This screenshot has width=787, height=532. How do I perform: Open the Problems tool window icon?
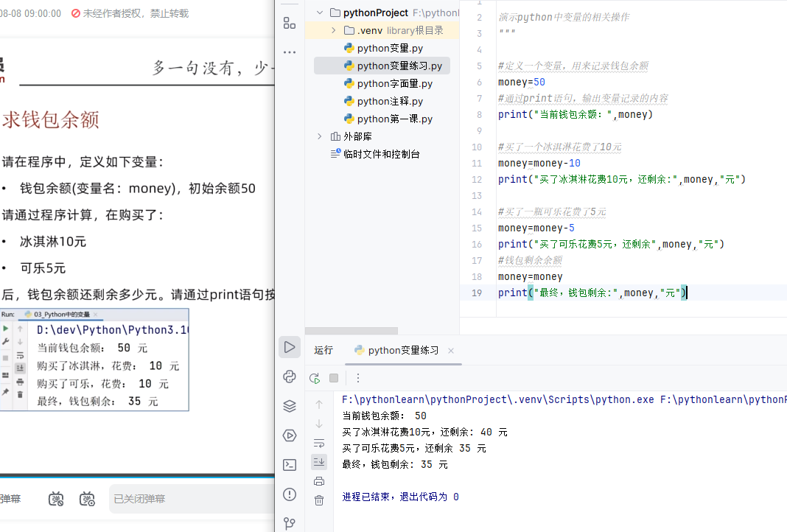[289, 494]
